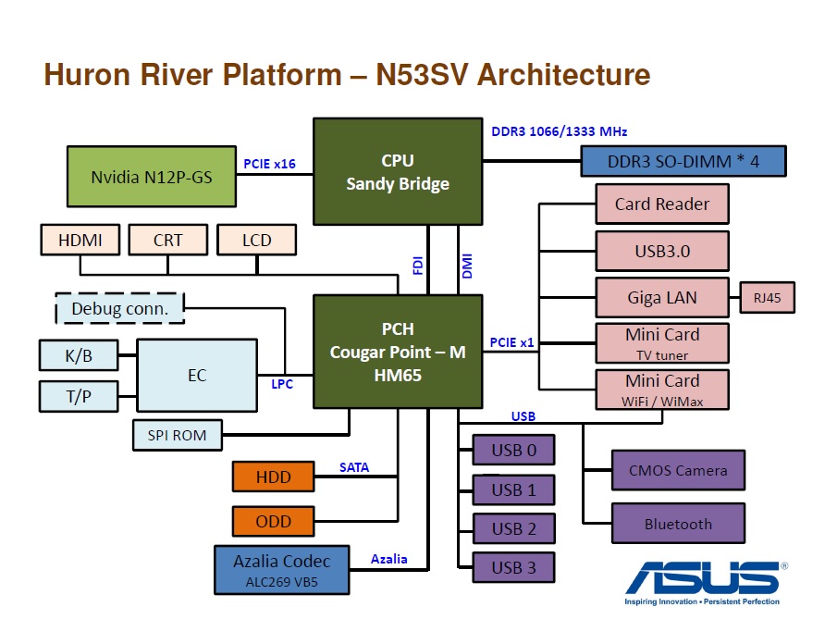Image resolution: width=825 pixels, height=644 pixels.
Task: Select the USB 1 port box
Action: tap(513, 489)
